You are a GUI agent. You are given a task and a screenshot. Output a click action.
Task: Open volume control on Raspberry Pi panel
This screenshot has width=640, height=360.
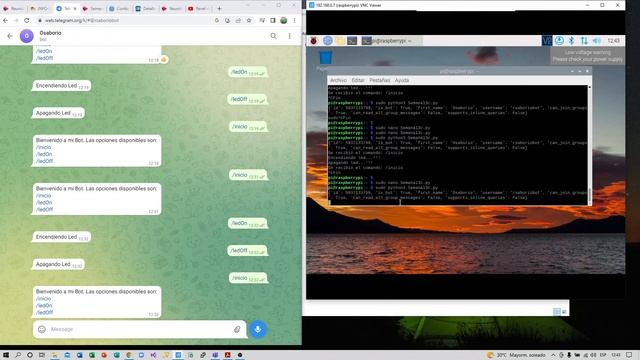(597, 40)
